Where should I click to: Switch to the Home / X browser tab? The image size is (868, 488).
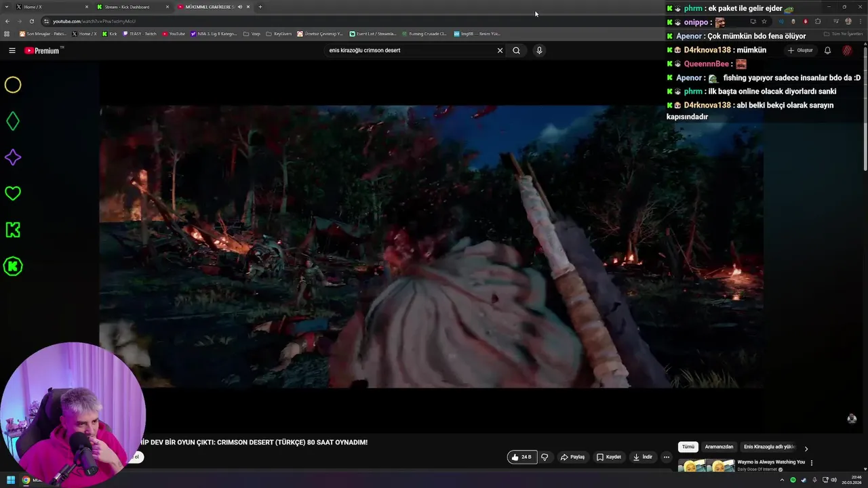pos(53,7)
